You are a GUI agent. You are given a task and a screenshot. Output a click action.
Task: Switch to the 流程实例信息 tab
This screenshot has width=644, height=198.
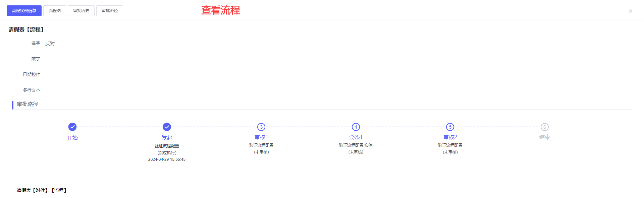(24, 11)
